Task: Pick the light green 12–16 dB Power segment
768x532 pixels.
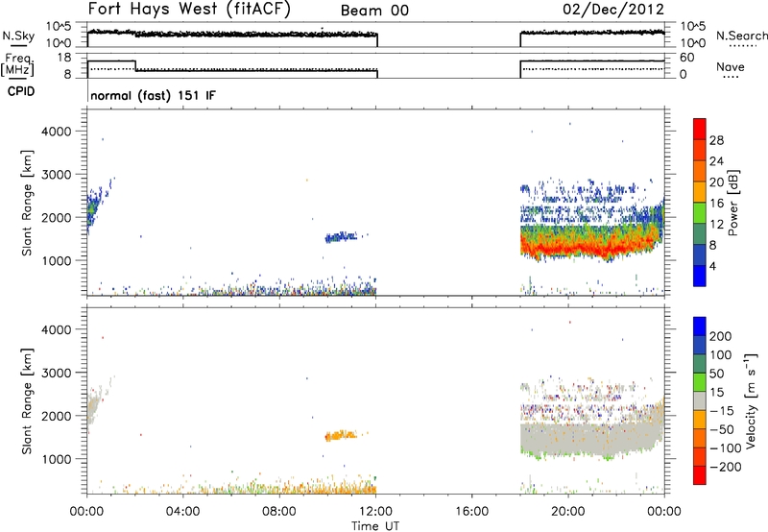Action: click(x=700, y=213)
